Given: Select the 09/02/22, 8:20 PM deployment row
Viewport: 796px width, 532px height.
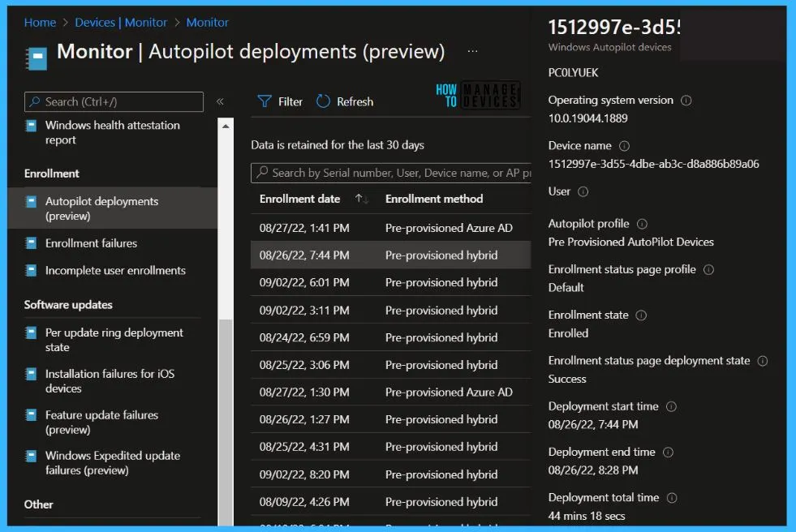Looking at the screenshot, I should point(391,474).
